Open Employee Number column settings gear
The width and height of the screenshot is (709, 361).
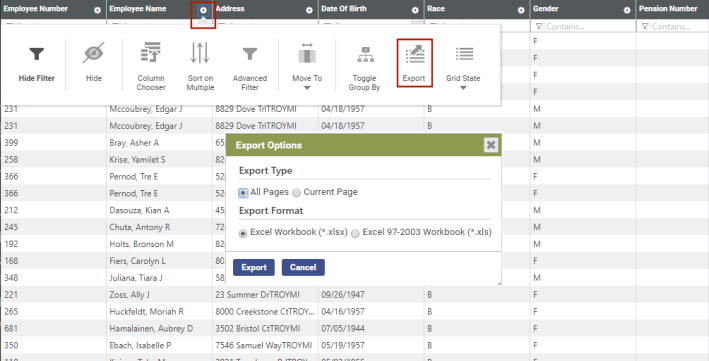pos(97,10)
